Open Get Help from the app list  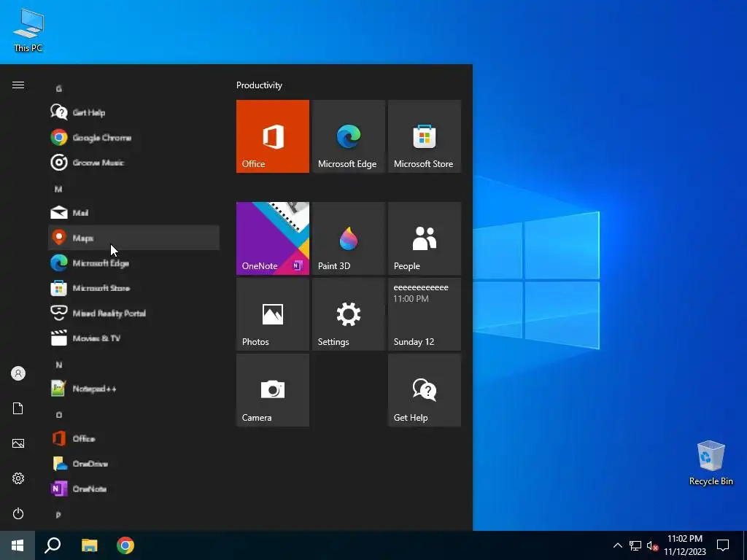[x=134, y=112]
